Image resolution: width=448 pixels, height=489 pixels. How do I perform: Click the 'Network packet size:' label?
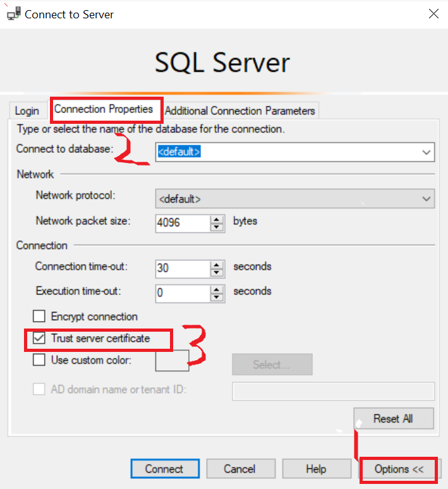[83, 221]
